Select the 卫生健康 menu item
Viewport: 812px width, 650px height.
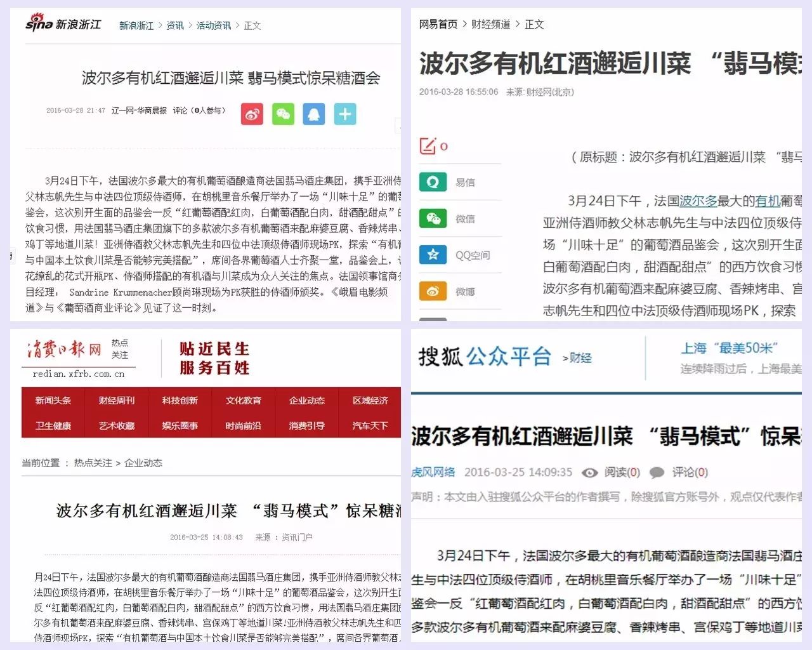[x=53, y=425]
